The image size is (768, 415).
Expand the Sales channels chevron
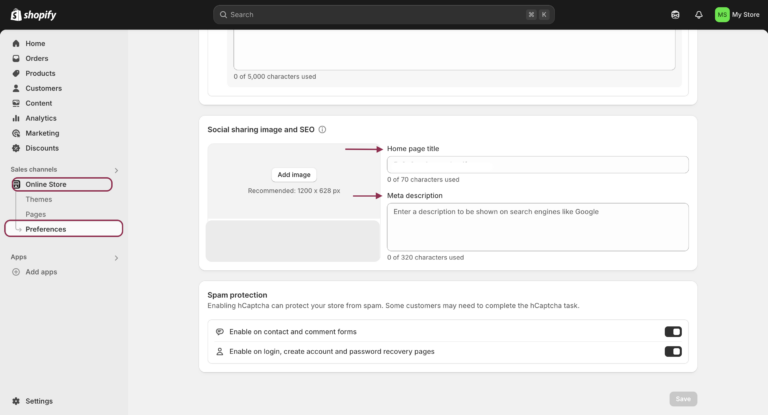click(116, 170)
